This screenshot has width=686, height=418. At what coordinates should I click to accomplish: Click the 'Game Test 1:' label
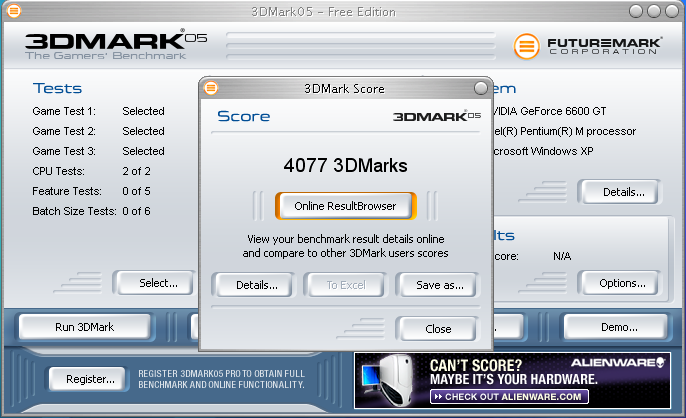pyautogui.click(x=64, y=111)
